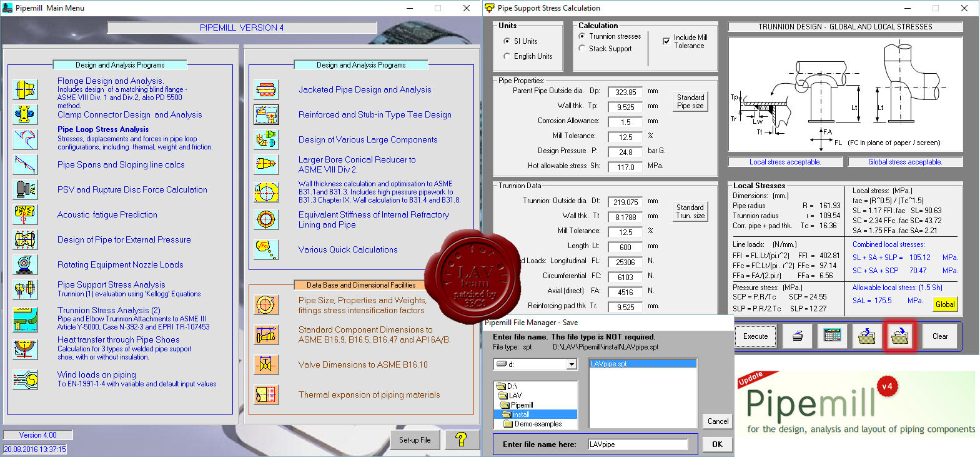Click Standard Pipe size button
Image resolution: width=980 pixels, height=457 pixels.
coord(690,102)
